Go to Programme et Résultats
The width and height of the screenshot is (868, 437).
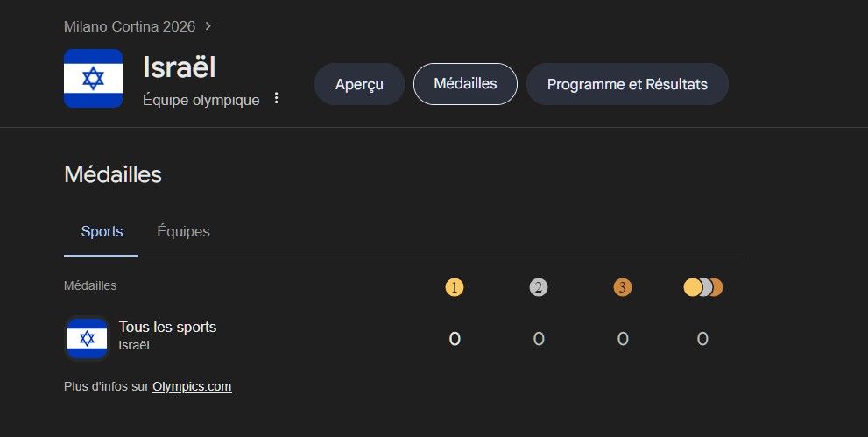[x=627, y=84]
